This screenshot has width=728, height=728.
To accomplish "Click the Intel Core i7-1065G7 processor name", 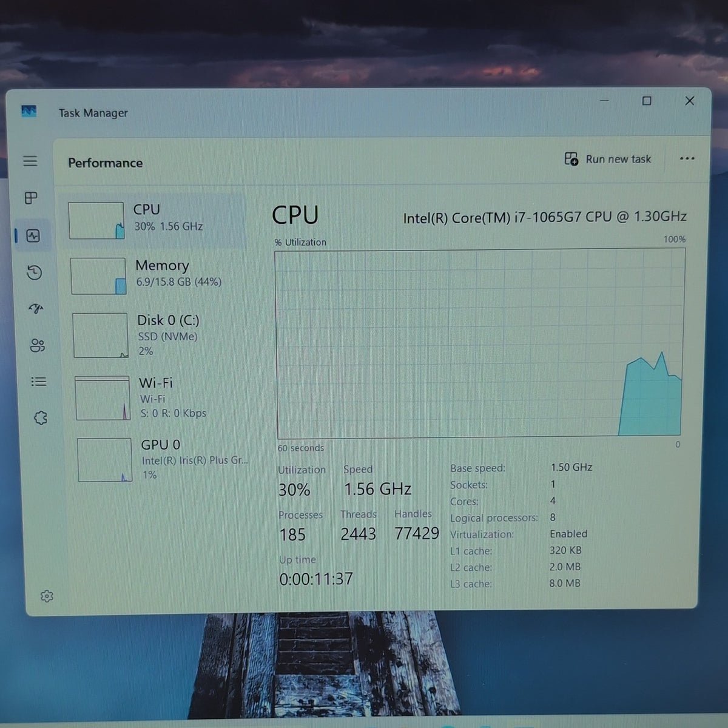I will click(545, 217).
